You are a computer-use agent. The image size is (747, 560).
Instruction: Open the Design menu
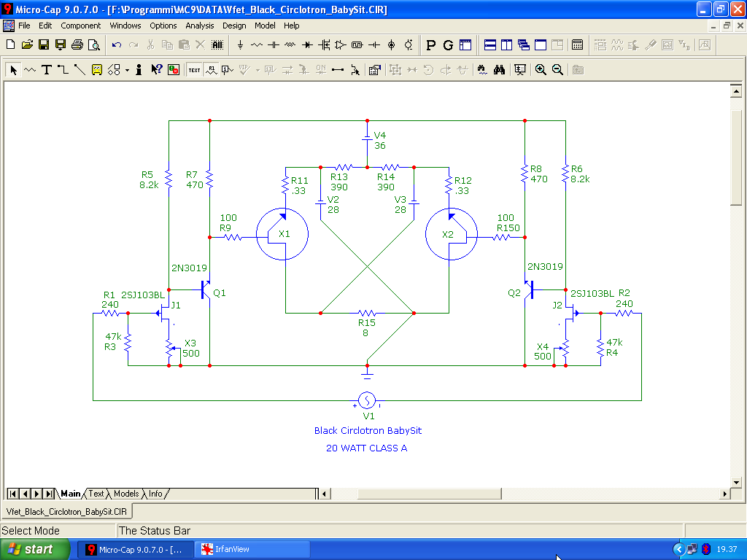[234, 26]
